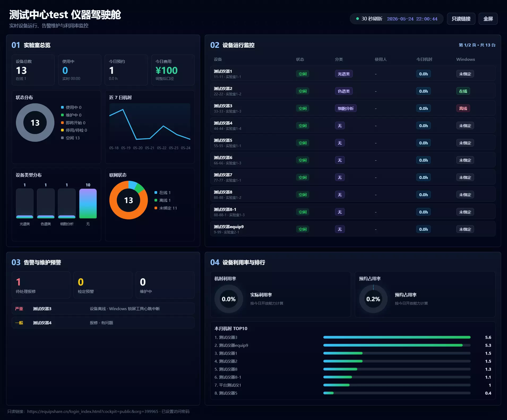Click the green 30 秒刷新 status dot
The height and width of the screenshot is (420, 507).
(x=357, y=19)
